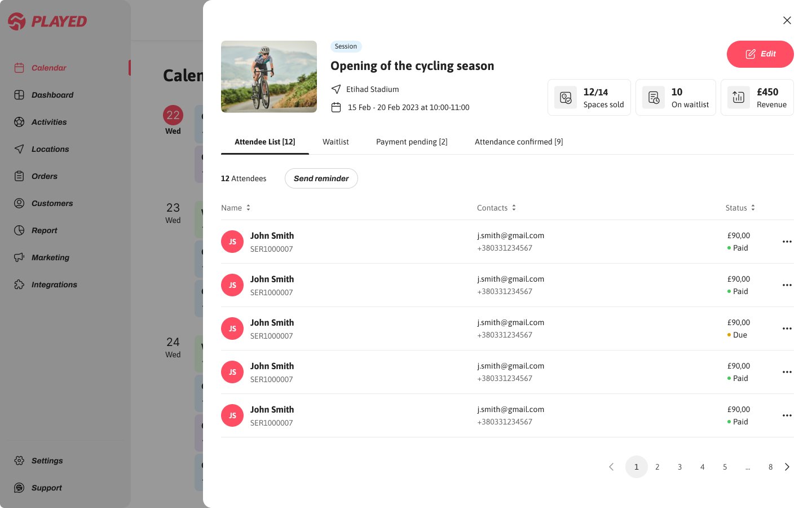Viewport: 812px width, 508px height.
Task: Click the 'Opening of the cycling season' title
Action: tap(412, 66)
